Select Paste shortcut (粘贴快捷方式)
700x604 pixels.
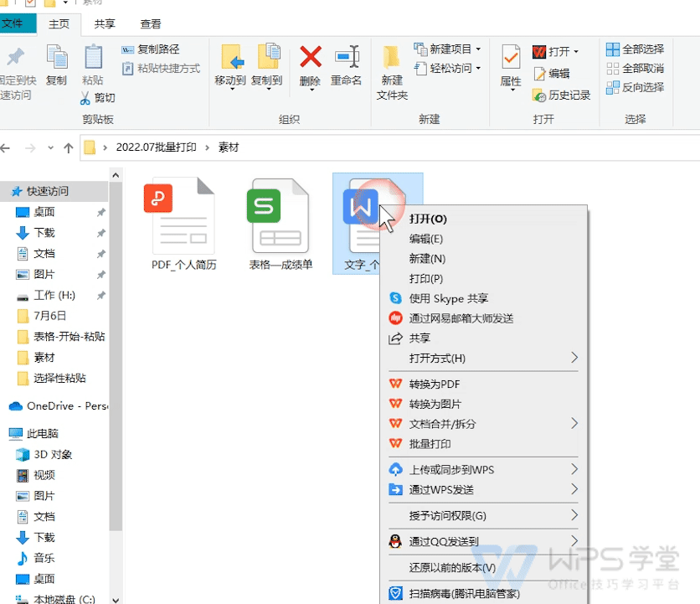pyautogui.click(x=161, y=69)
